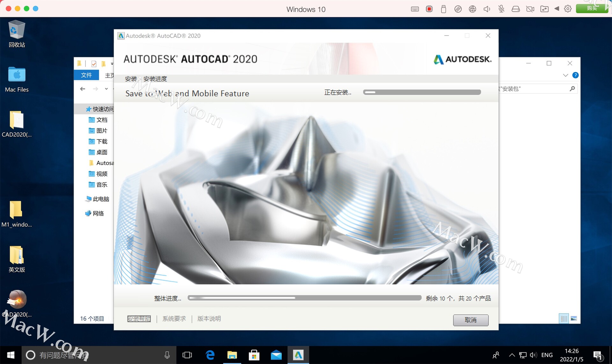Click the Task View taskbar icon
Image resolution: width=612 pixels, height=364 pixels.
coord(187,355)
